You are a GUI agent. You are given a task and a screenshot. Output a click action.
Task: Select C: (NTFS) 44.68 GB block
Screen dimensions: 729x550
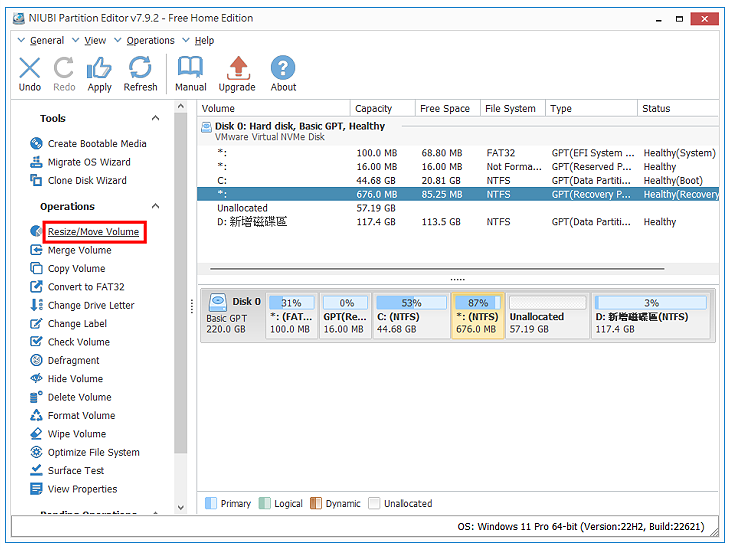[411, 316]
